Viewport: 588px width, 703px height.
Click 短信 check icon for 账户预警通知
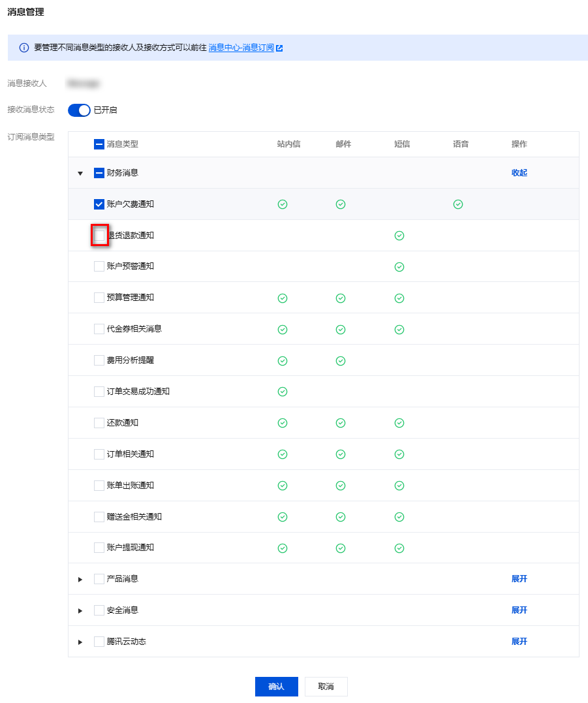(399, 267)
